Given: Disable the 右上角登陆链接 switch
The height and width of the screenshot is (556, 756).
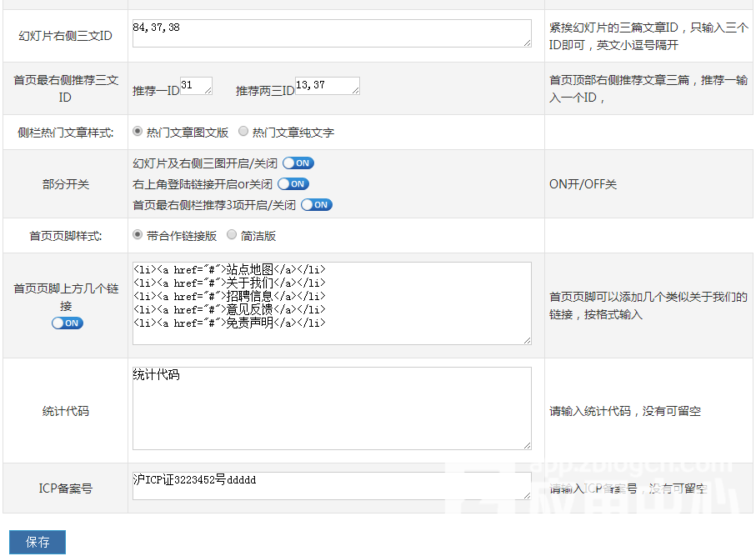Looking at the screenshot, I should (293, 184).
